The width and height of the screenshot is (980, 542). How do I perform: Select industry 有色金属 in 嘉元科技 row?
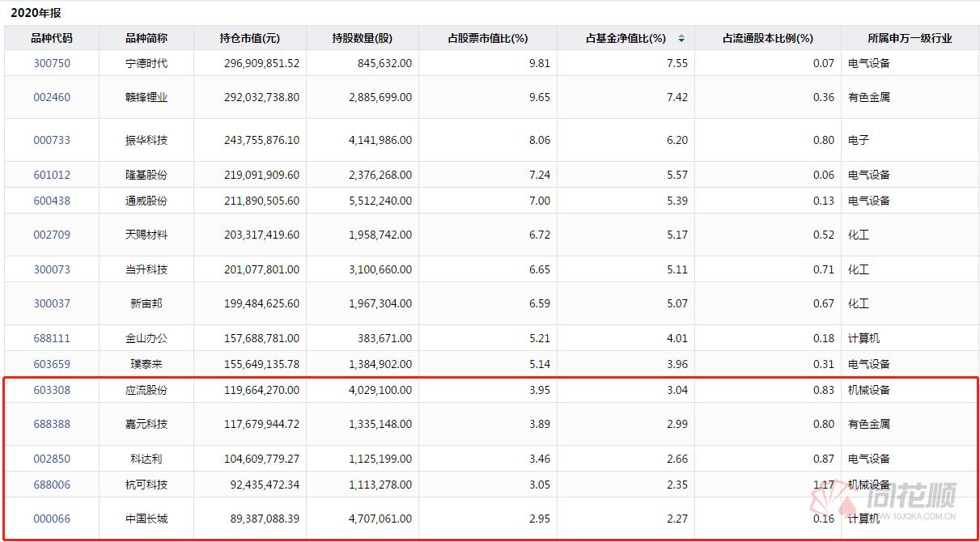pyautogui.click(x=869, y=424)
